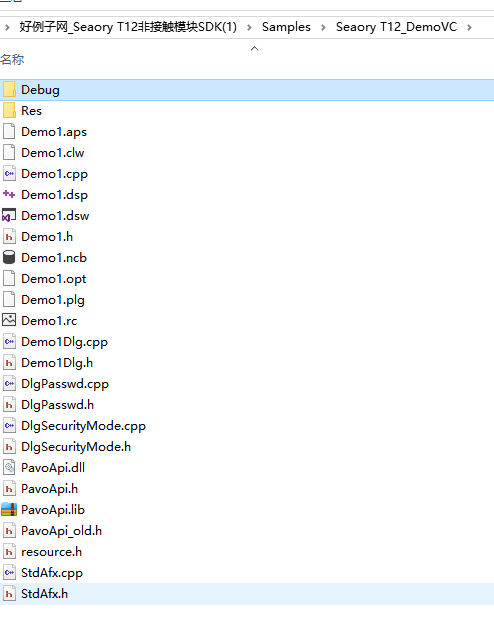Select the file name Demo1.aps

(x=54, y=132)
